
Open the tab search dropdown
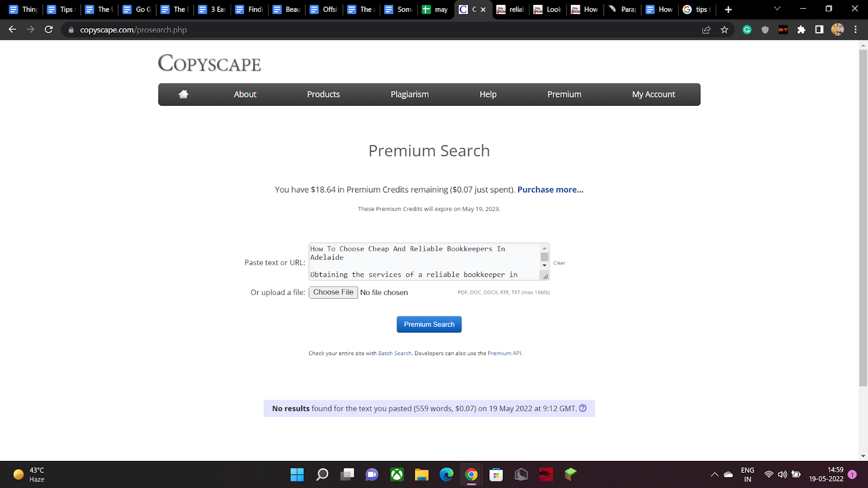tap(777, 9)
